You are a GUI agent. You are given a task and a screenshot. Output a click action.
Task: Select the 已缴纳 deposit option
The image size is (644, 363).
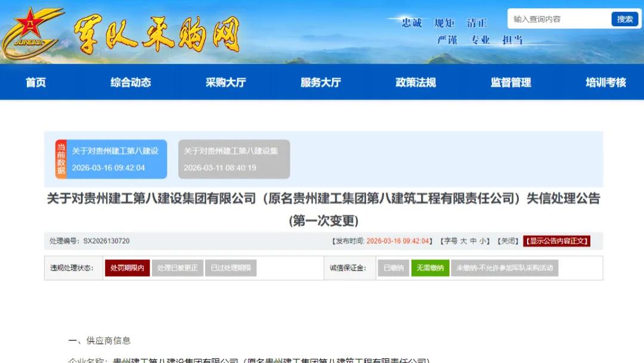tap(394, 267)
